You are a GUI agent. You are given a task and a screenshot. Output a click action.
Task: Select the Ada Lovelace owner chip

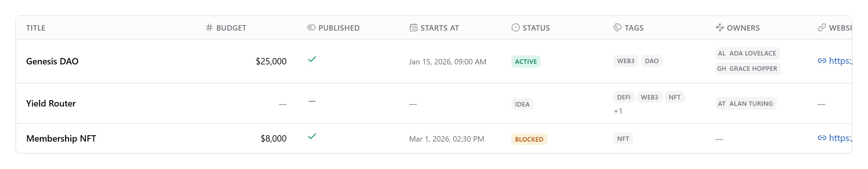[x=747, y=54]
